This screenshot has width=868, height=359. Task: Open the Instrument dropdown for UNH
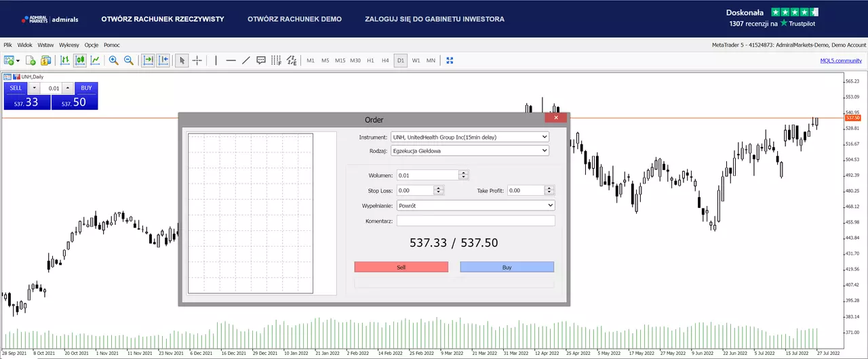point(470,137)
